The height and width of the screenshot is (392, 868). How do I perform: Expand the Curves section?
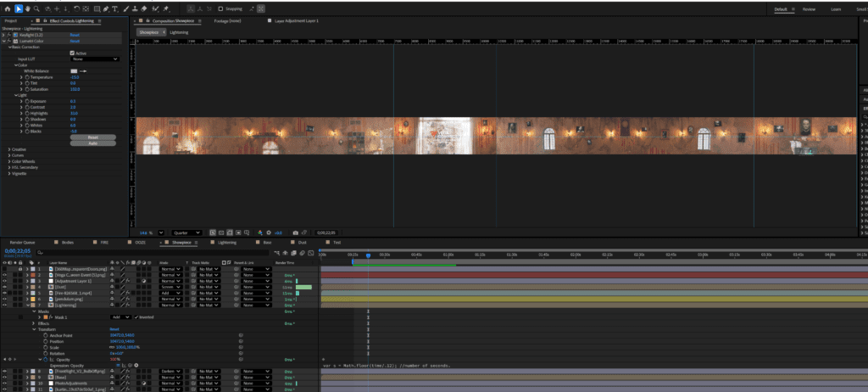click(19, 155)
